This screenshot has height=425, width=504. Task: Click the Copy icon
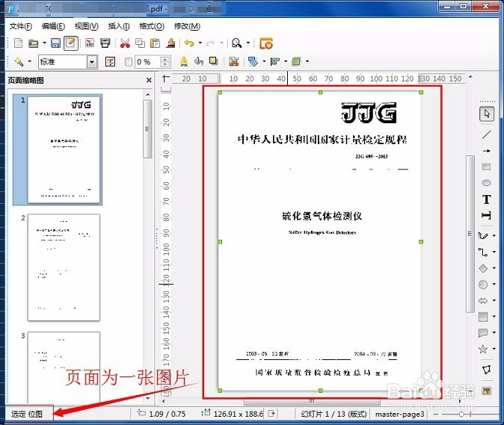(140, 43)
